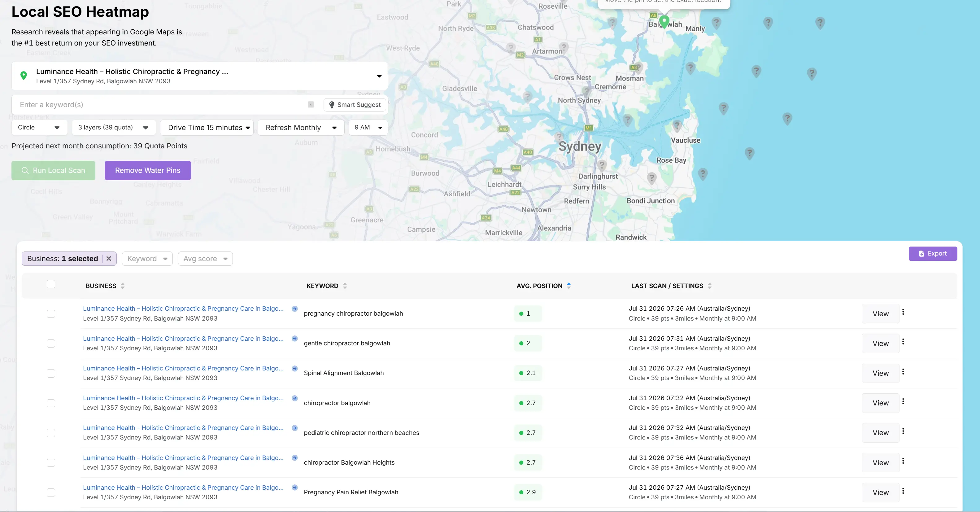Open the arrow icon beside pregnancy chiropractor balgowlah row
This screenshot has height=512, width=980.
click(294, 309)
